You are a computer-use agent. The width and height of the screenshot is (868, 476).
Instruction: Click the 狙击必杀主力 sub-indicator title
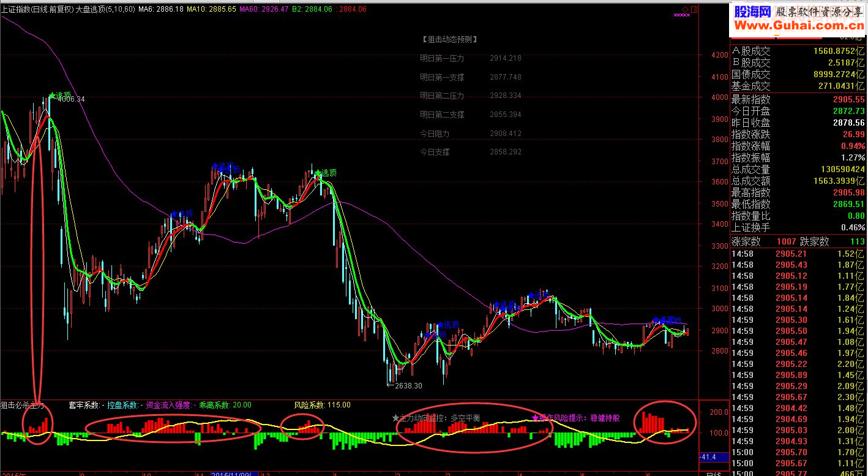pyautogui.click(x=23, y=405)
